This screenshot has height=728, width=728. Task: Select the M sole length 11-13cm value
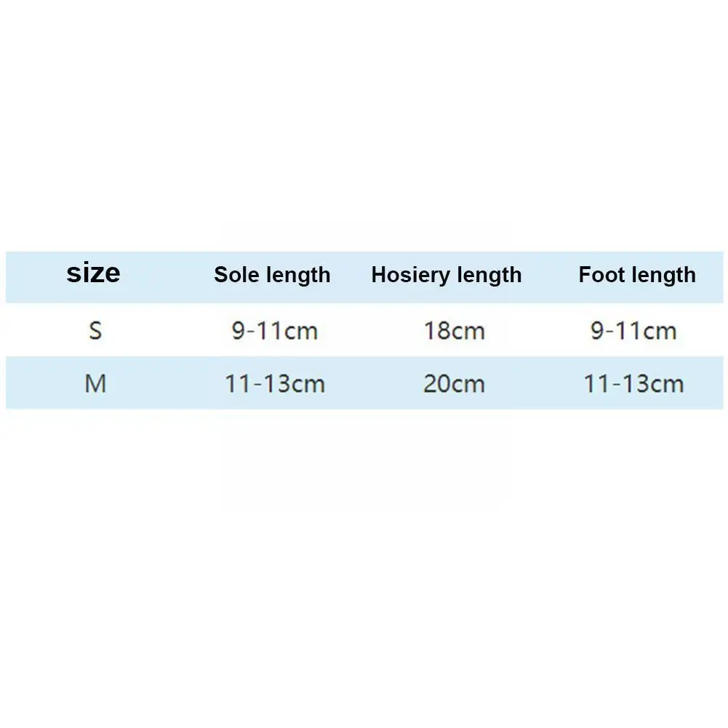pos(275,383)
